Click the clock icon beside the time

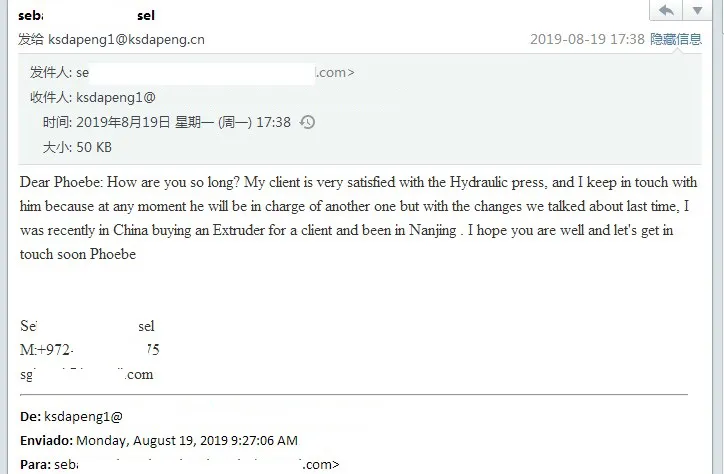(308, 122)
